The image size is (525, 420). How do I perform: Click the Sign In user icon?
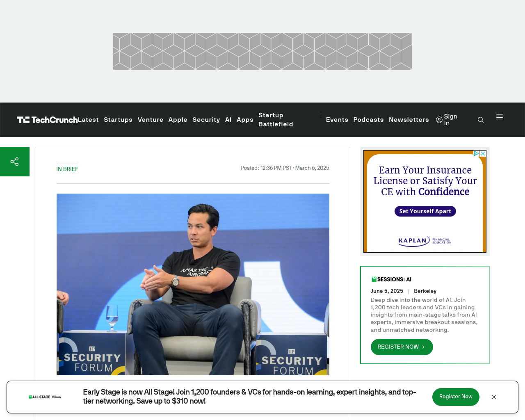[439, 120]
